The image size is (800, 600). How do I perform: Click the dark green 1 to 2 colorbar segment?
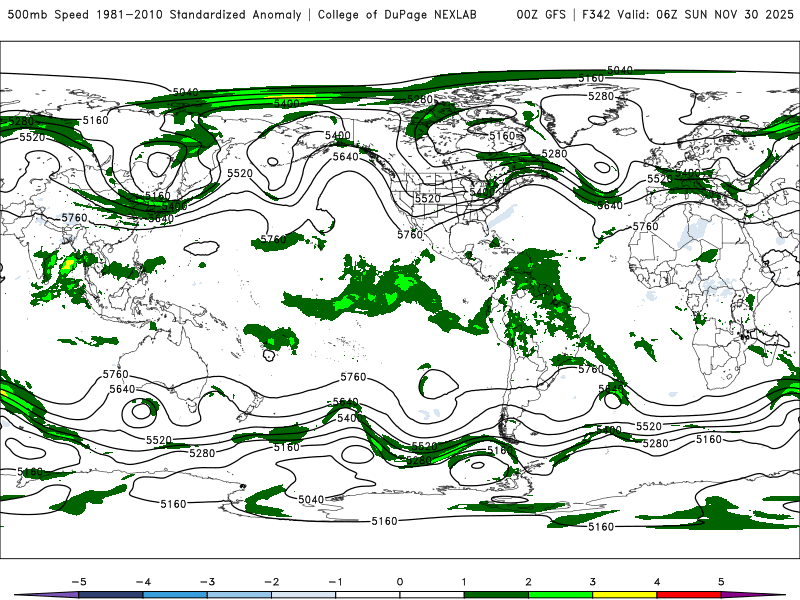(x=496, y=595)
